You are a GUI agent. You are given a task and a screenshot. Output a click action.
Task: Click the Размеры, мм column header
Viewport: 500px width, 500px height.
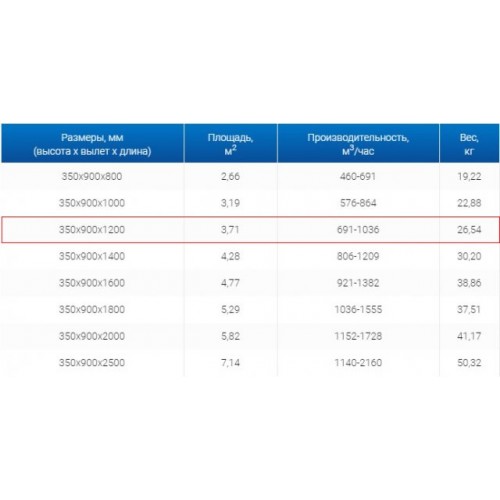(92, 143)
